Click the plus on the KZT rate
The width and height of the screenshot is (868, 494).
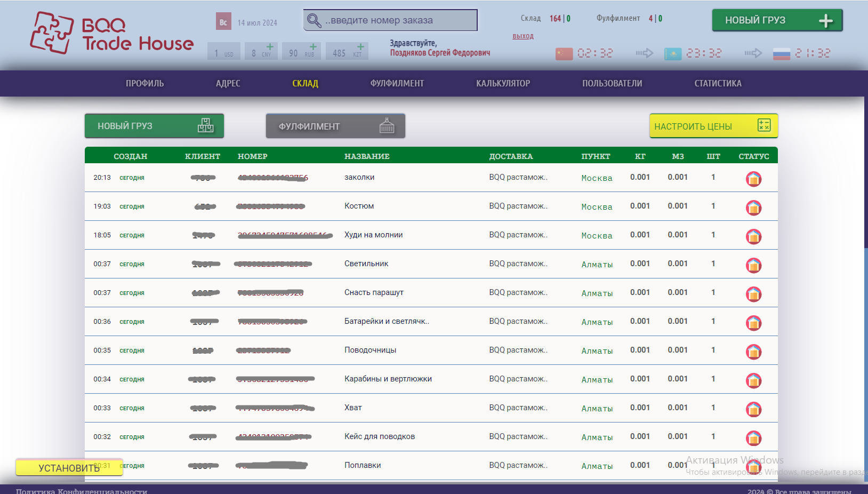360,47
